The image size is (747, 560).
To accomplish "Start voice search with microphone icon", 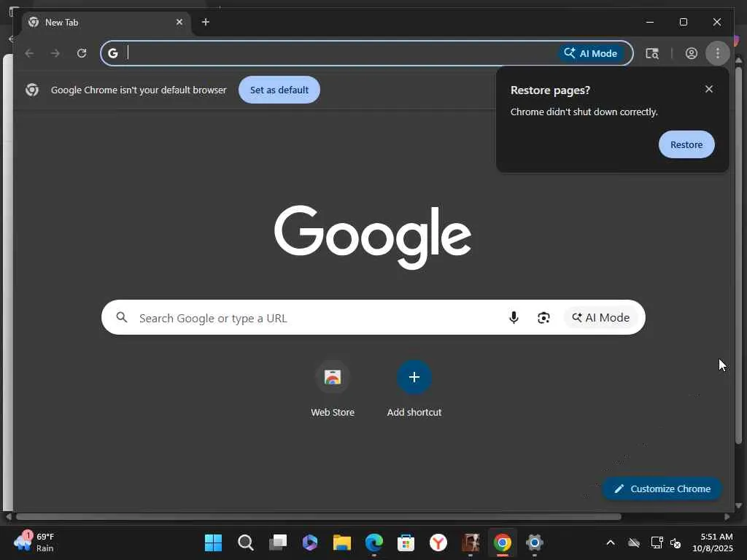I will click(514, 318).
